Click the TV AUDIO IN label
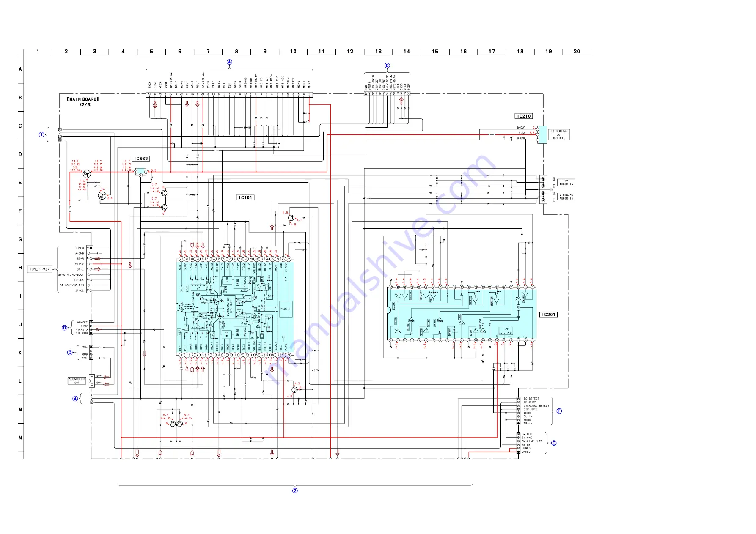Screen dimensions: 756x534 pyautogui.click(x=566, y=183)
